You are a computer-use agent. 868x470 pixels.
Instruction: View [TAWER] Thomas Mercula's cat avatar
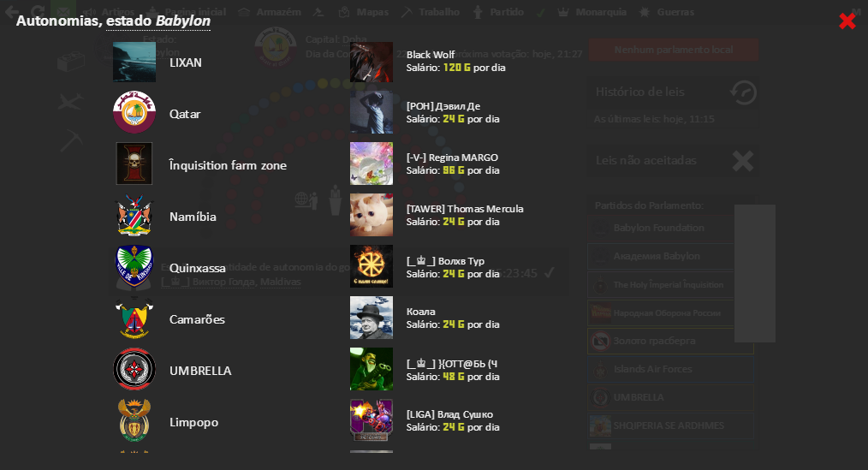372,215
